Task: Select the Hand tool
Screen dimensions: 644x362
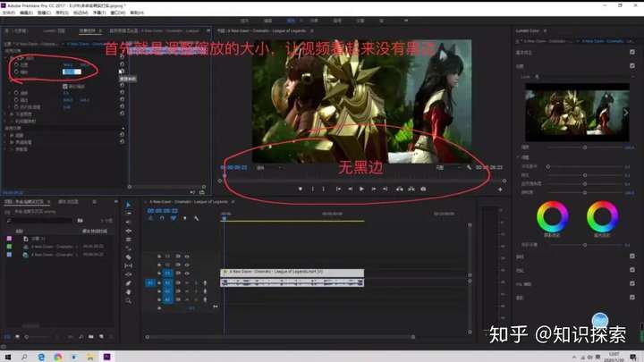Action: point(128,291)
